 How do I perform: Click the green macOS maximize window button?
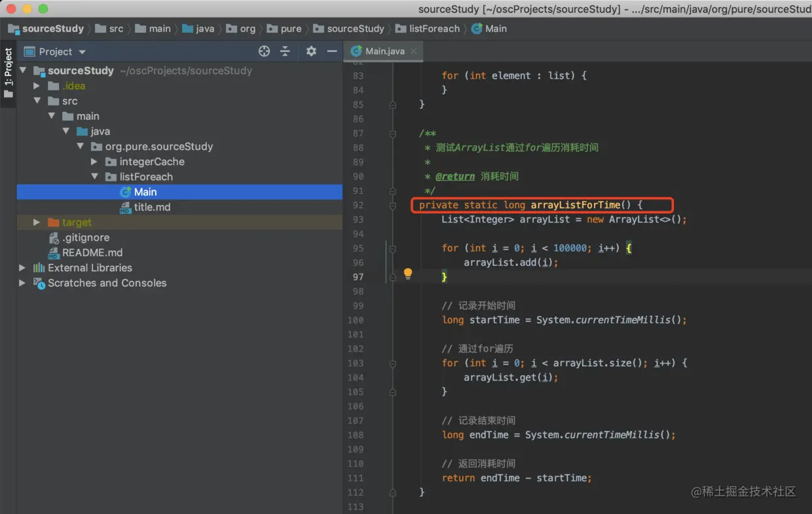(43, 9)
